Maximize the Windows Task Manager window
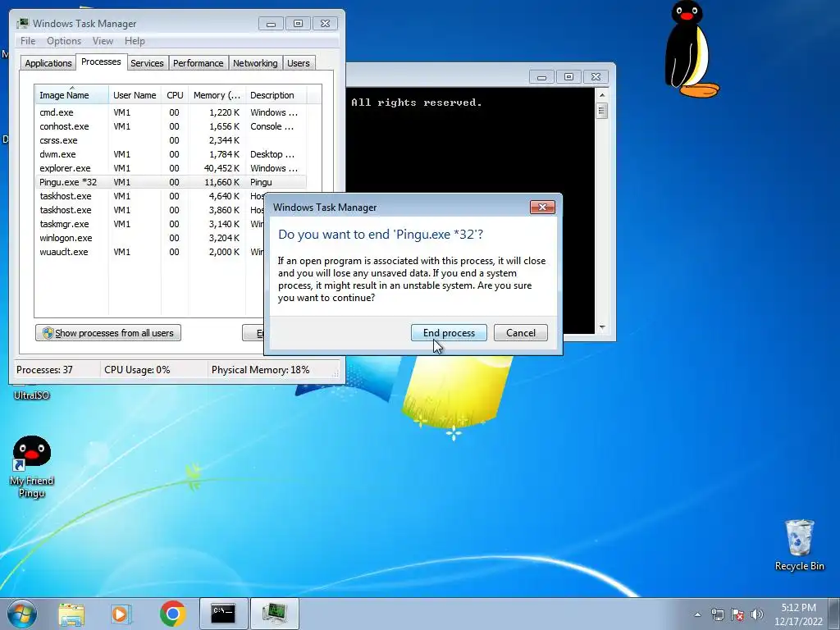The height and width of the screenshot is (630, 840). click(298, 24)
